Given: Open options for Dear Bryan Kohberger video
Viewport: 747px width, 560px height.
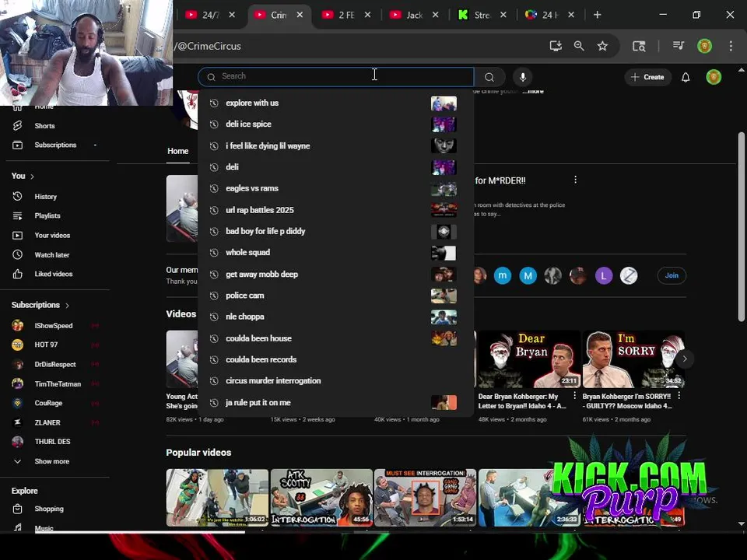Looking at the screenshot, I should click(x=574, y=396).
